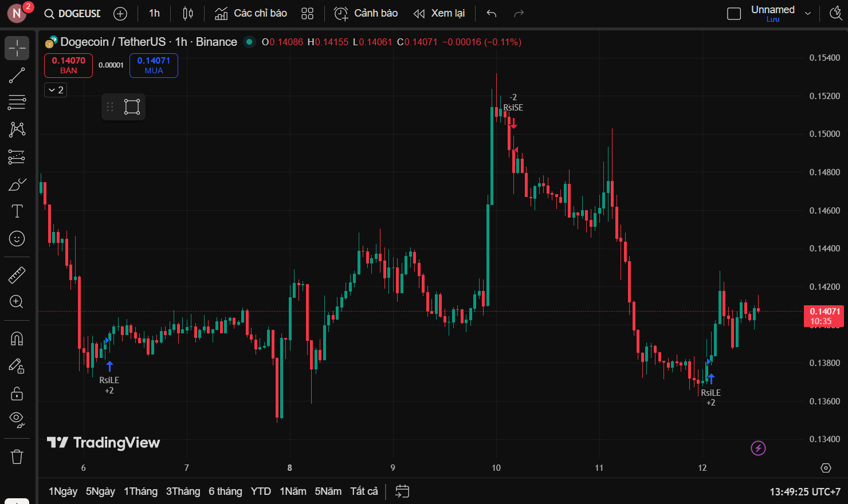Select the YTD date range
848x504 pixels.
pyautogui.click(x=261, y=491)
